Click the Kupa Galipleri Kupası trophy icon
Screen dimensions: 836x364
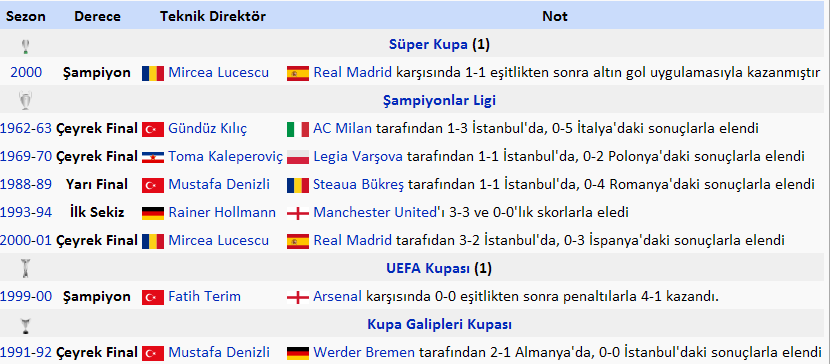(25, 325)
